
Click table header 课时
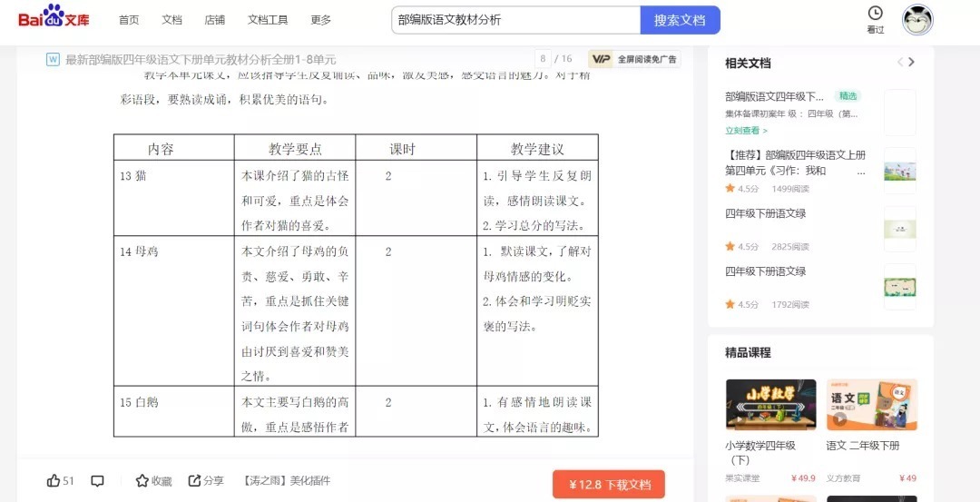pyautogui.click(x=416, y=148)
